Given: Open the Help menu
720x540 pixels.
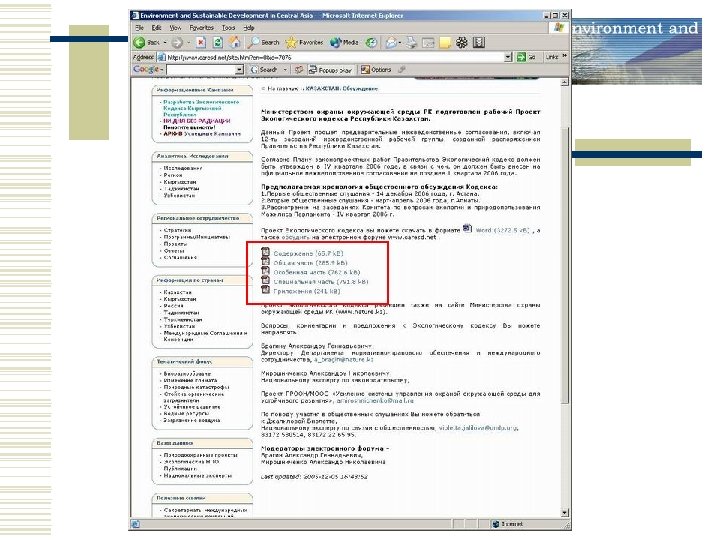Looking at the screenshot, I should 249,28.
